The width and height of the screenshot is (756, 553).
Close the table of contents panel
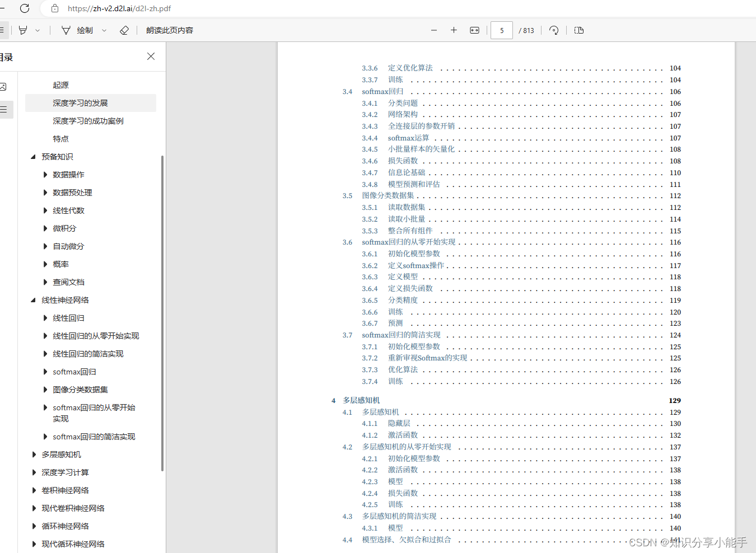click(151, 57)
